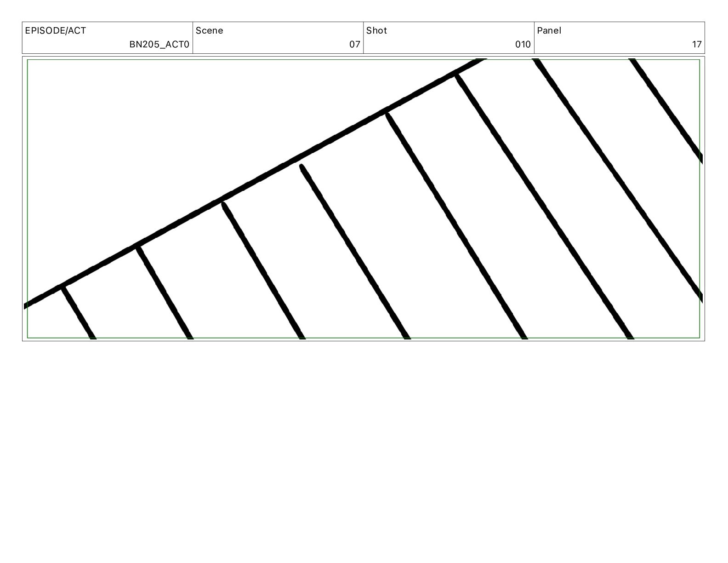The height and width of the screenshot is (563, 728).
Task: Select the Shot header label
Action: (x=376, y=31)
